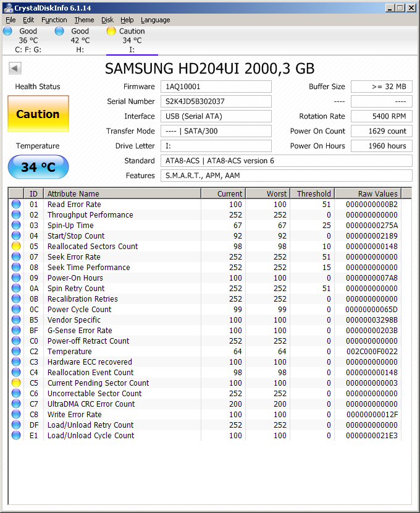420x513 pixels.
Task: Click the Power On Count field 1629 count
Action: click(x=382, y=131)
